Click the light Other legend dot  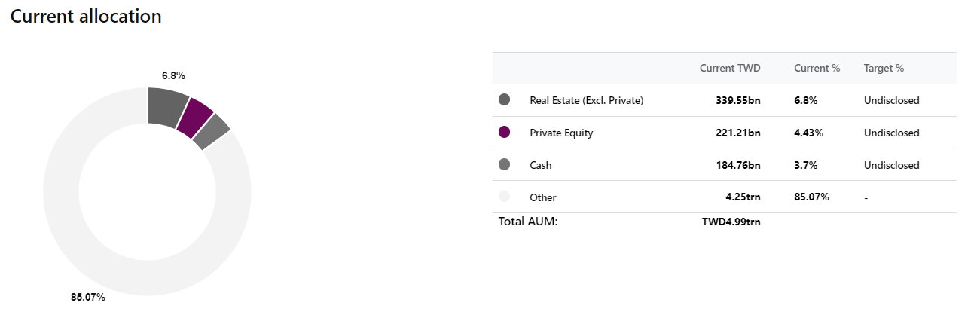[x=505, y=197]
